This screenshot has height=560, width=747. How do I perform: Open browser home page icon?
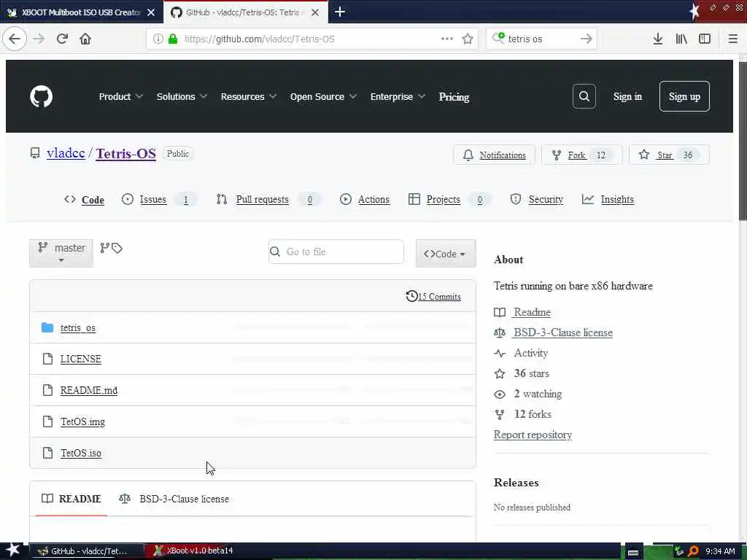[x=85, y=39]
